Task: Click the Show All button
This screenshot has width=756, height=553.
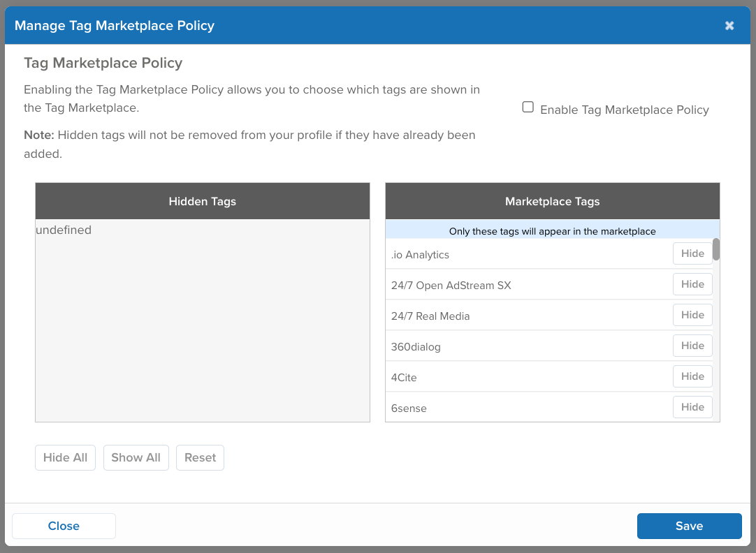Action: (x=136, y=457)
